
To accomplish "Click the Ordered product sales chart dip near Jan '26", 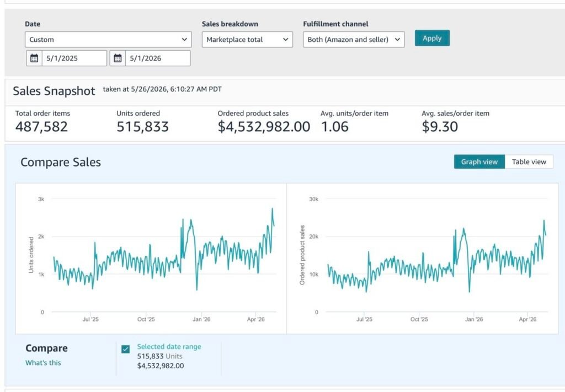I will pyautogui.click(x=470, y=291).
